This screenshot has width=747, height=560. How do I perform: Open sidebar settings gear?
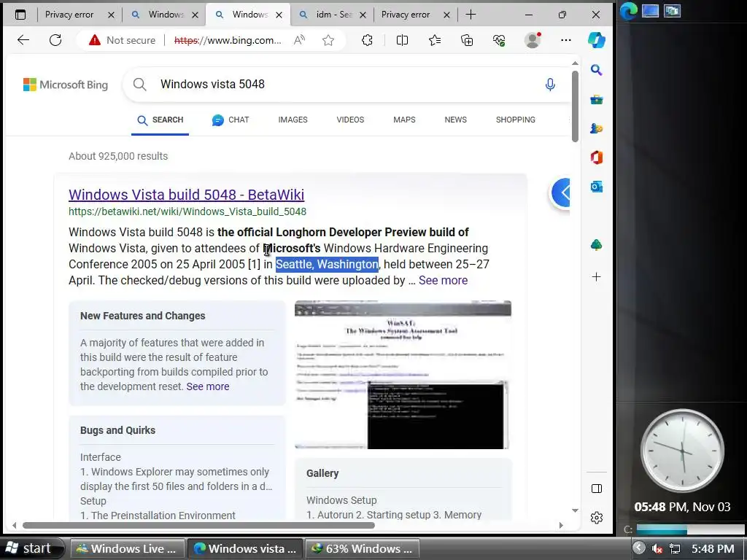[597, 518]
